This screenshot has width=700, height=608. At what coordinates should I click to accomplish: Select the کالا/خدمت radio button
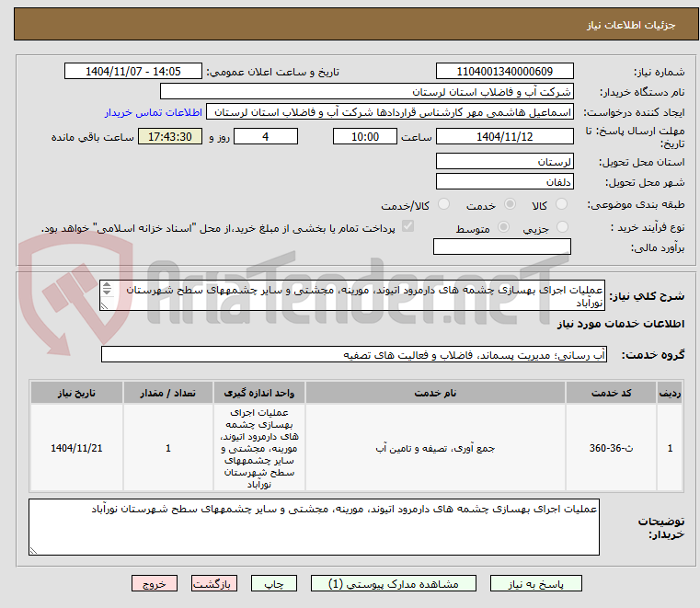click(x=443, y=204)
